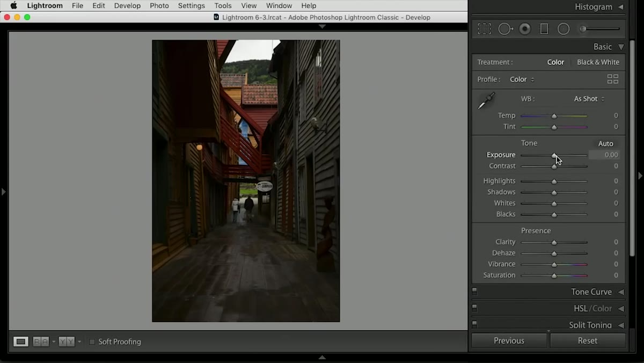This screenshot has width=644, height=363.
Task: Click the Exposure value field
Action: click(604, 155)
